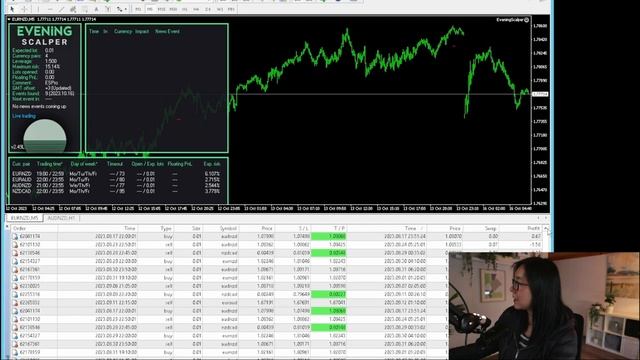
Task: Choose the Equidistant Channel tool
Action: pos(73,9)
